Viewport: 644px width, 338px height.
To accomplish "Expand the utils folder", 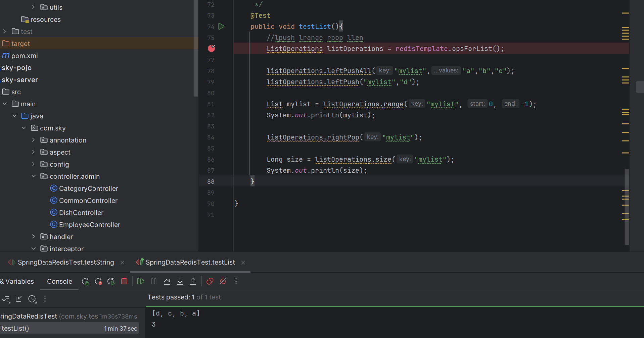I will point(33,7).
